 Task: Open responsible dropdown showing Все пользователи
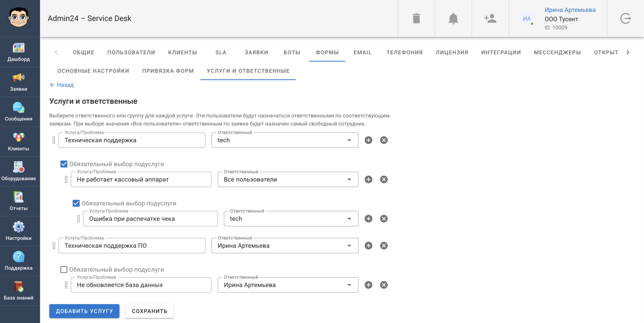(288, 180)
